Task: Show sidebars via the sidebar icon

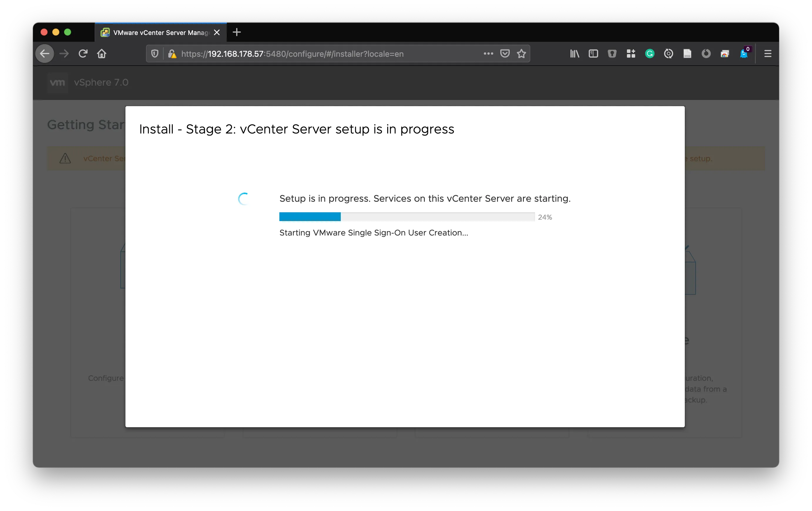Action: [593, 54]
